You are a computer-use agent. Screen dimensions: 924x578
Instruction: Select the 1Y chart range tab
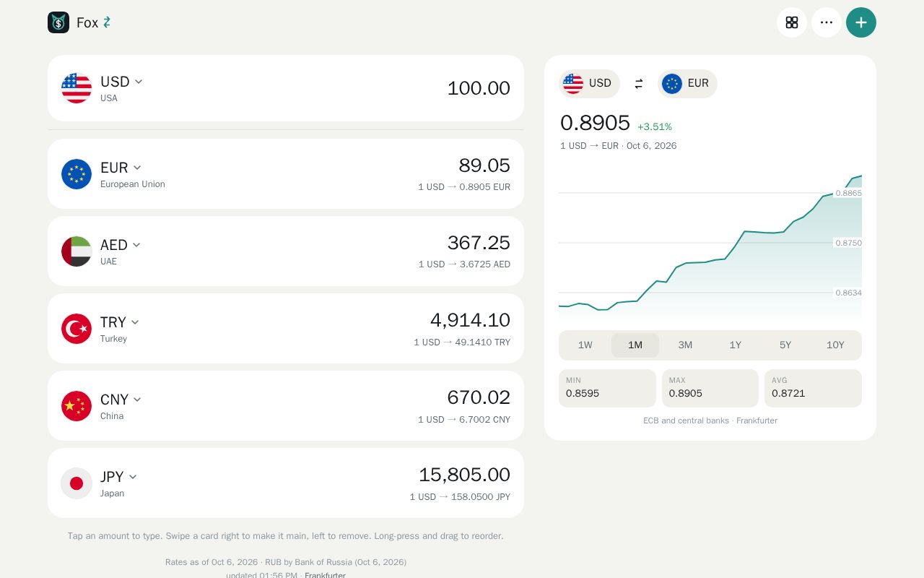(x=736, y=345)
